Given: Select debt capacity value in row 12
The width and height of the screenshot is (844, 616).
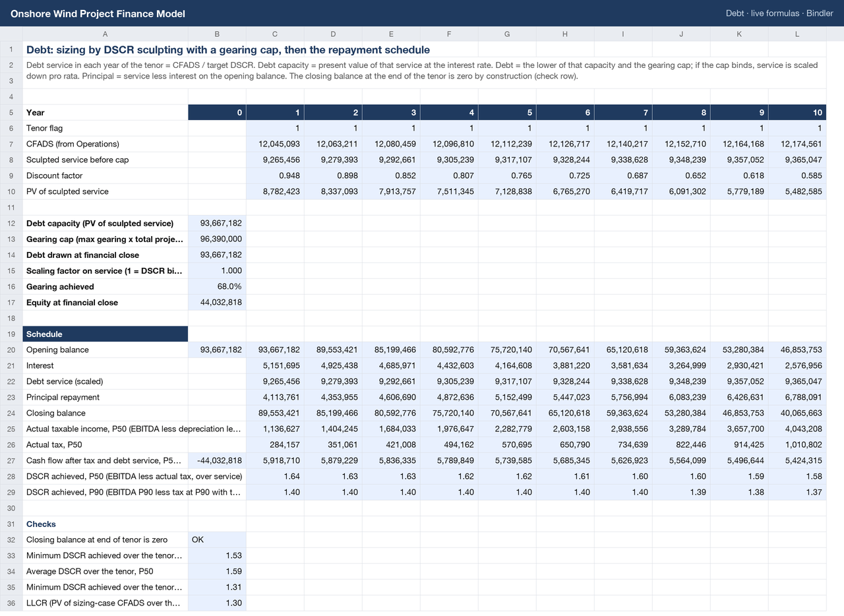Looking at the screenshot, I should pyautogui.click(x=217, y=223).
